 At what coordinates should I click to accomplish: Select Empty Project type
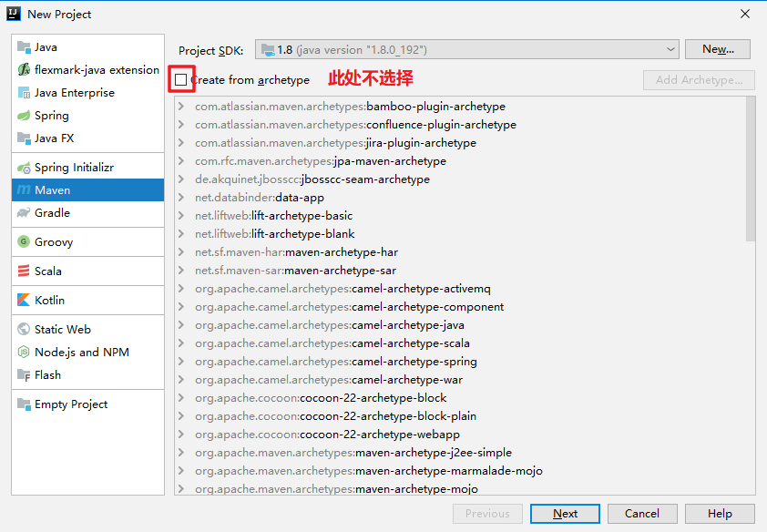click(88, 404)
